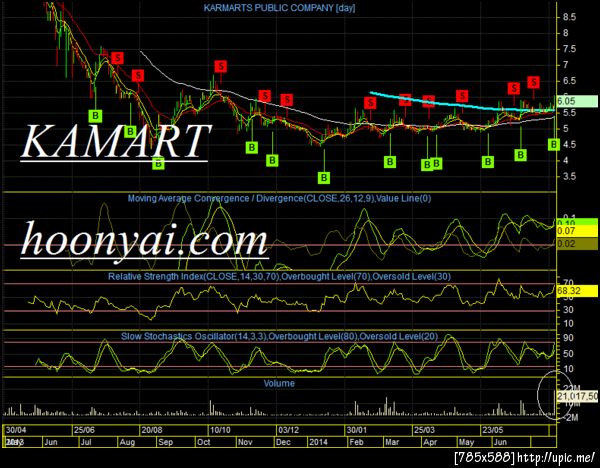The image size is (600, 468).
Task: Click the cyan downtrend resistance line
Action: [462, 104]
